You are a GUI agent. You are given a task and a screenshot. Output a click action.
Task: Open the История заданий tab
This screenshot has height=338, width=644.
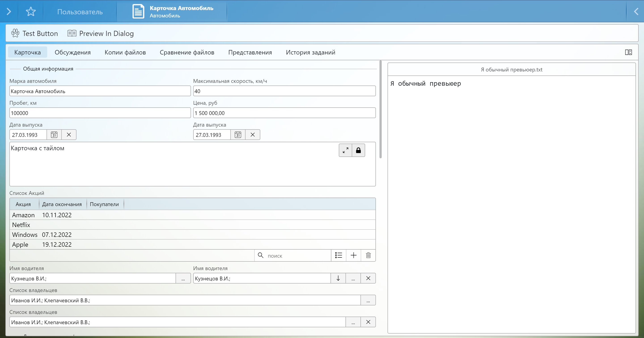(x=311, y=52)
